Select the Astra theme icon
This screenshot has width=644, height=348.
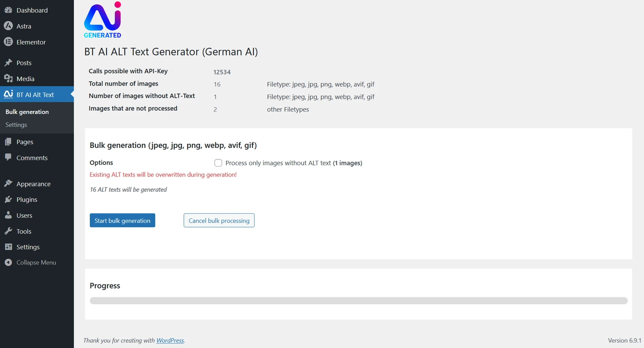(x=9, y=26)
